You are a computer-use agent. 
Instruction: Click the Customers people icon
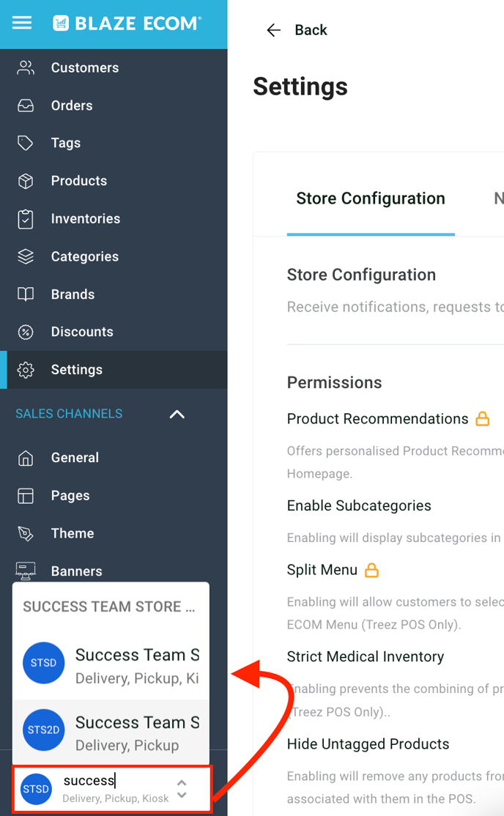tap(26, 68)
